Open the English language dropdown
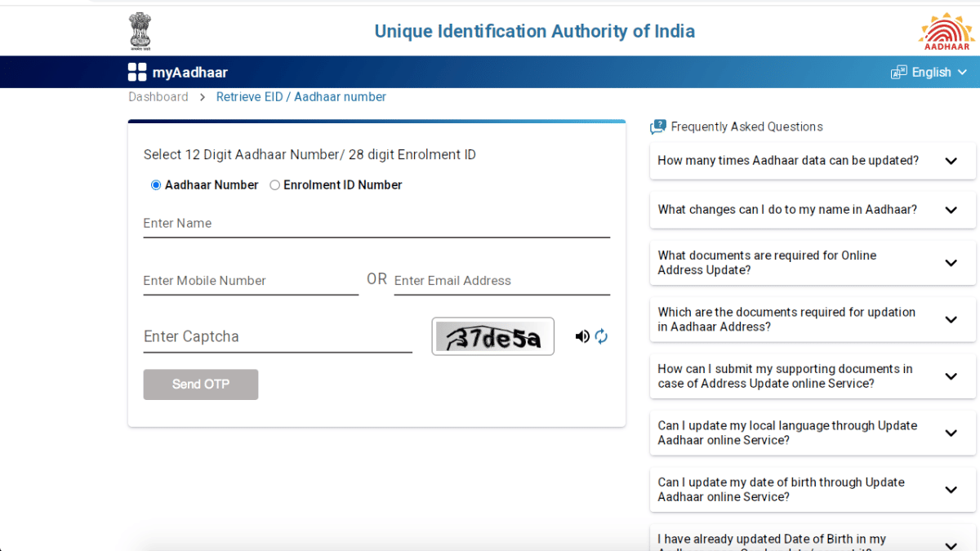 (x=931, y=72)
